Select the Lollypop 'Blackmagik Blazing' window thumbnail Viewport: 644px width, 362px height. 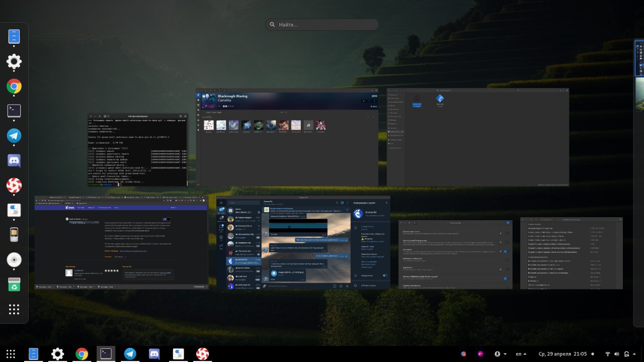coord(287,137)
